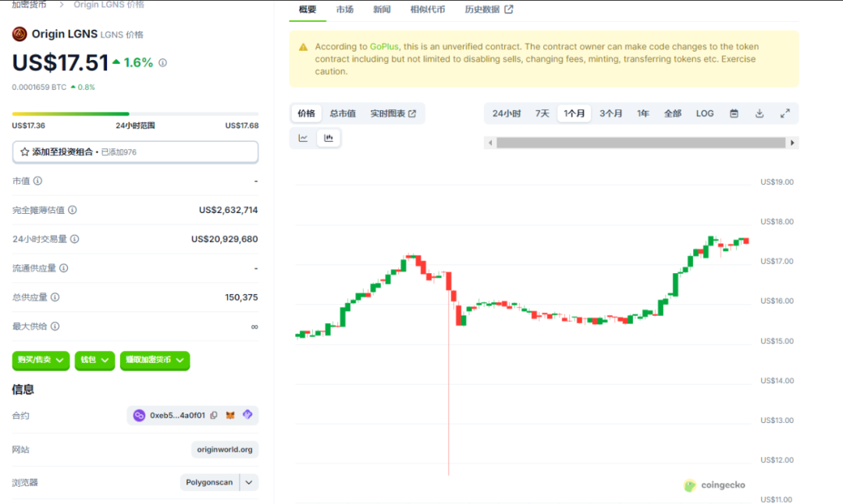Image resolution: width=843 pixels, height=504 pixels.
Task: Expand the 购买/售卖 dropdown
Action: coord(41,360)
